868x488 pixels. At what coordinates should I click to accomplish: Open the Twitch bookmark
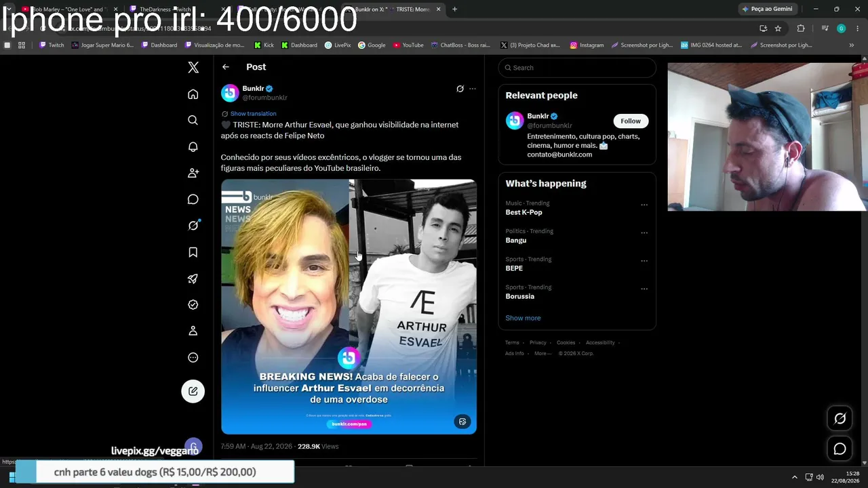(52, 45)
